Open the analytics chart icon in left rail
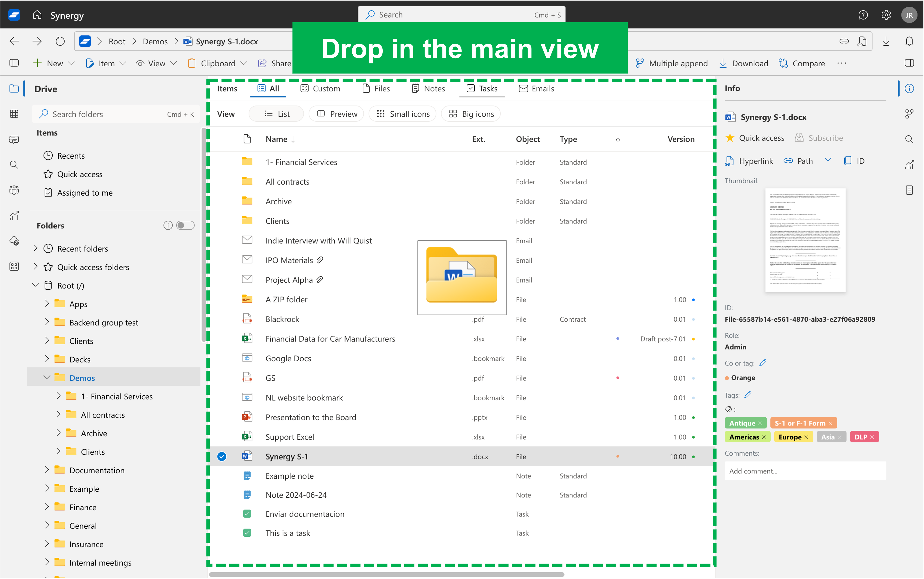This screenshot has height=579, width=924. pos(14,216)
